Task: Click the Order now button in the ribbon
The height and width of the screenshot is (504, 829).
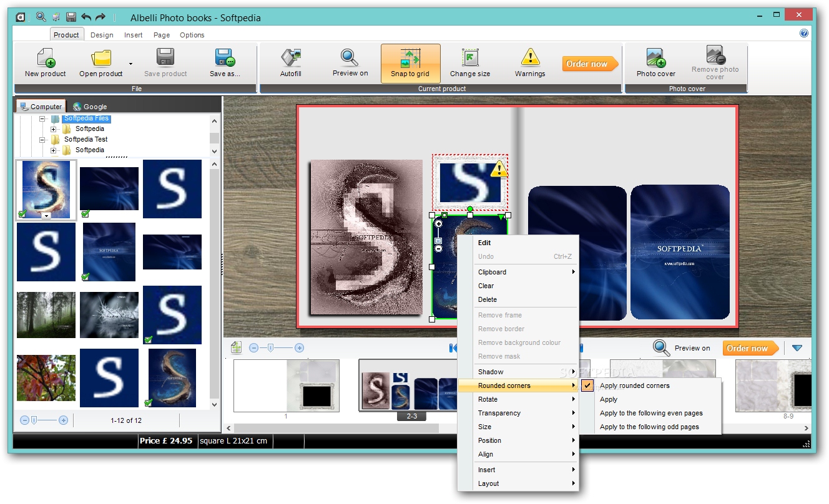Action: [x=590, y=64]
